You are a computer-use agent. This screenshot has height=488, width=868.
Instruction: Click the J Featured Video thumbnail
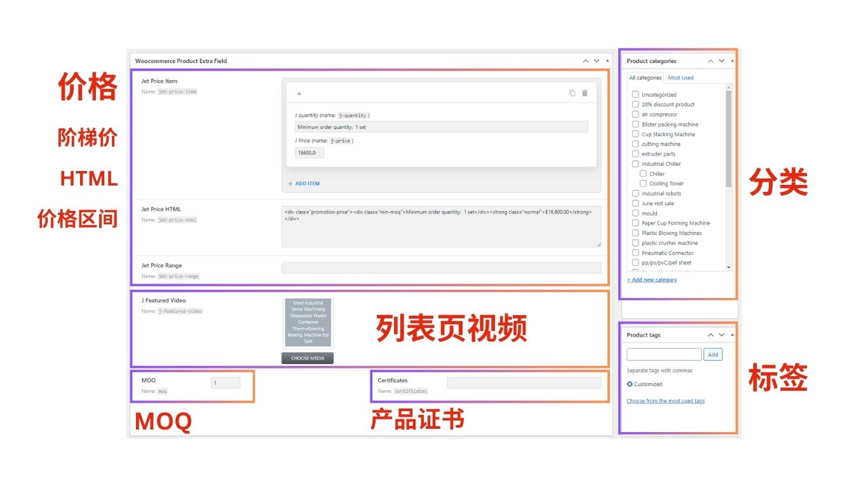click(x=308, y=322)
